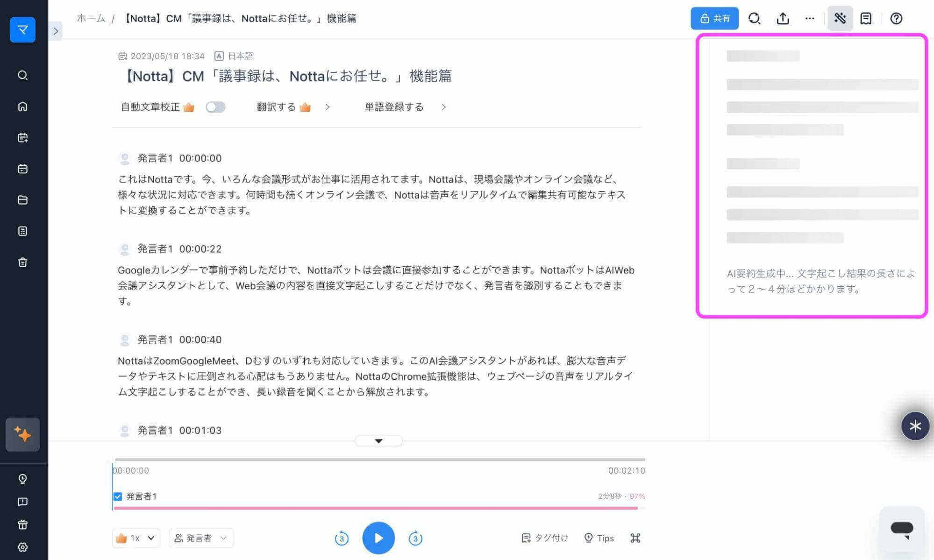
Task: Rewind 3 seconds
Action: click(x=342, y=538)
